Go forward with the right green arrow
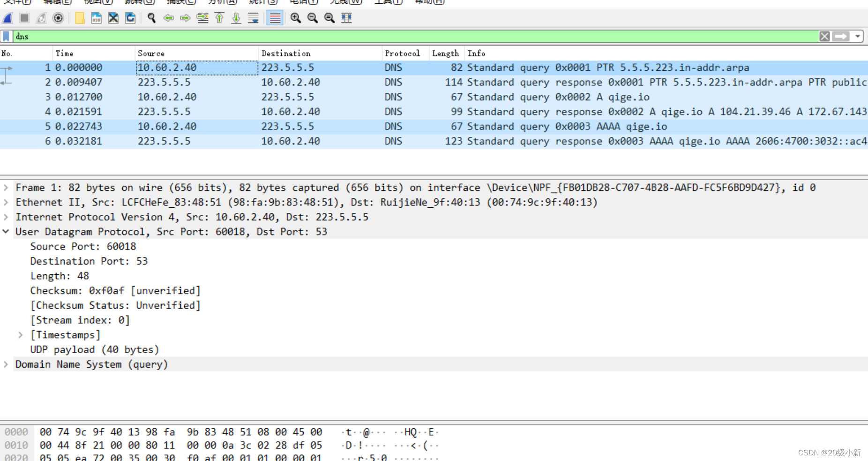This screenshot has width=868, height=461. point(185,18)
